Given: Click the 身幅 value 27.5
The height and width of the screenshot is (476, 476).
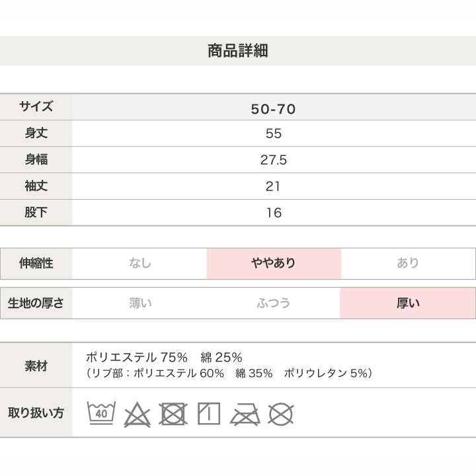Looking at the screenshot, I should (x=274, y=160).
